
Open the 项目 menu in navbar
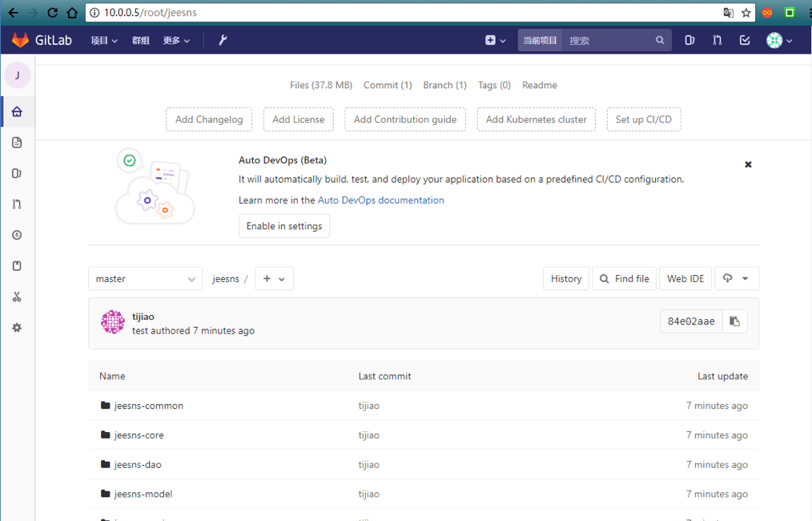pyautogui.click(x=104, y=40)
